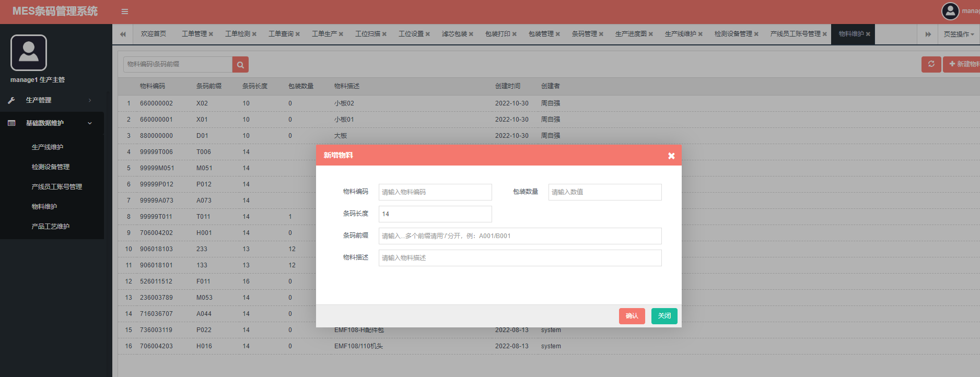Focus the 物料编码 input in dialog
This screenshot has height=377, width=980.
pos(435,192)
